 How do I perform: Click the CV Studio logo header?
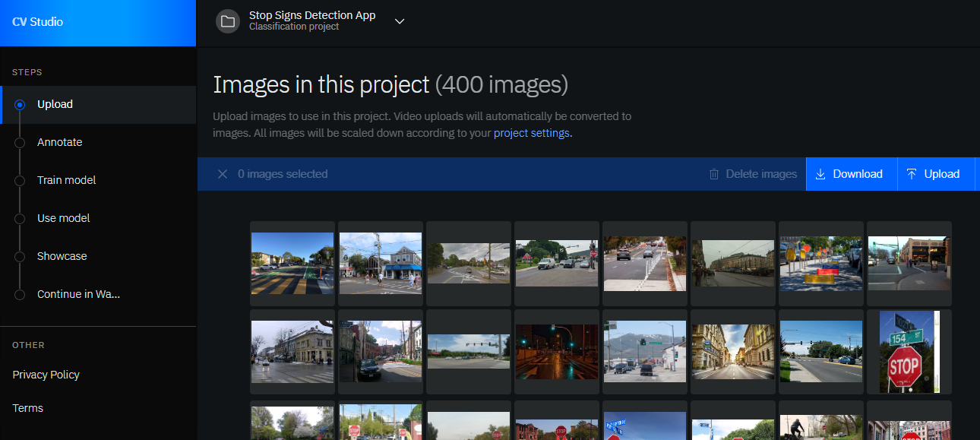point(38,22)
